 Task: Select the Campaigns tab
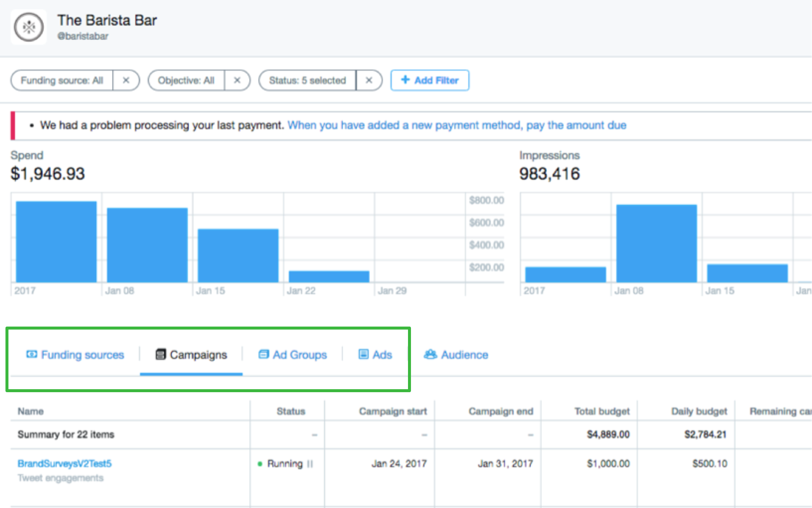[x=191, y=355]
